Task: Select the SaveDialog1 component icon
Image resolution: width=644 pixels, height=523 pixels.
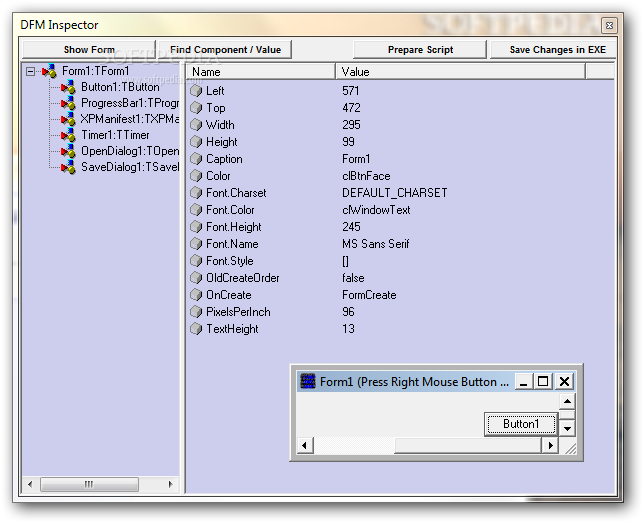Action: (68, 167)
